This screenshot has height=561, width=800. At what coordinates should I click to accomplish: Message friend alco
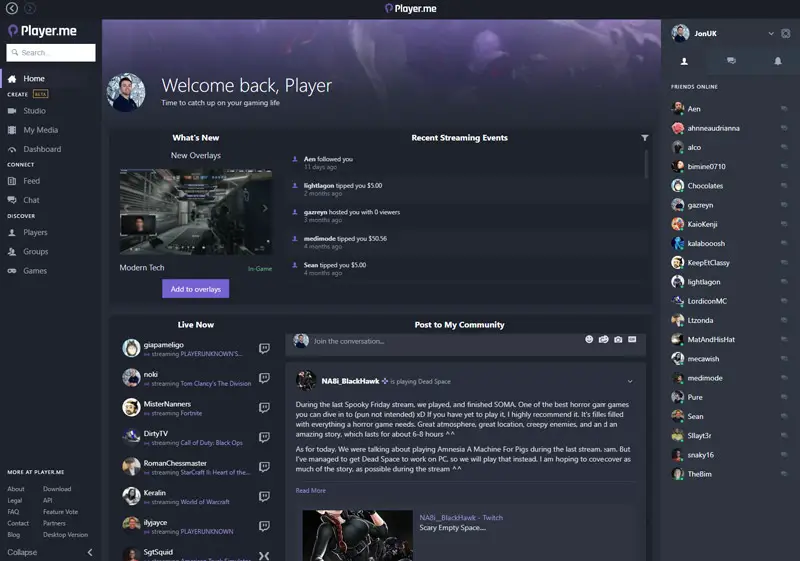(x=784, y=147)
